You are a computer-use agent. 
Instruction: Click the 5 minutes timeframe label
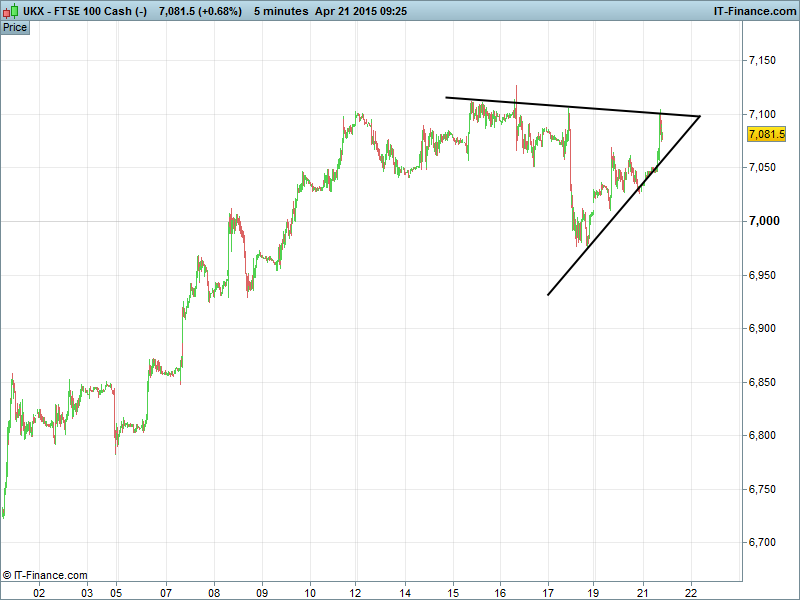[282, 11]
